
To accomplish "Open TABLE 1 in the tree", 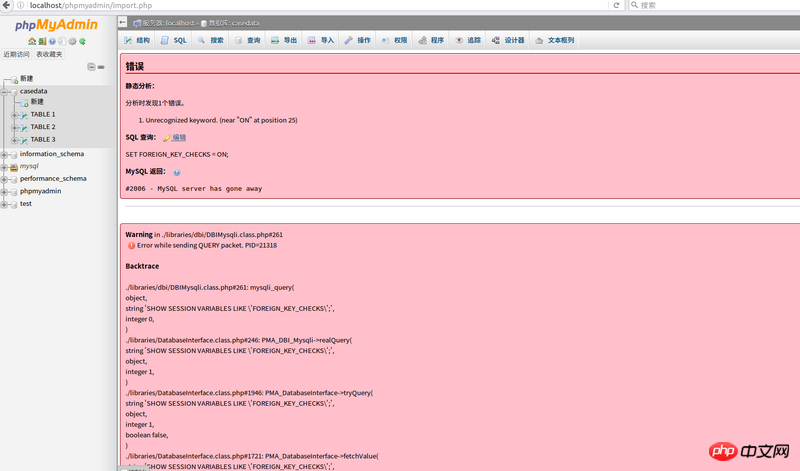I will pos(43,114).
